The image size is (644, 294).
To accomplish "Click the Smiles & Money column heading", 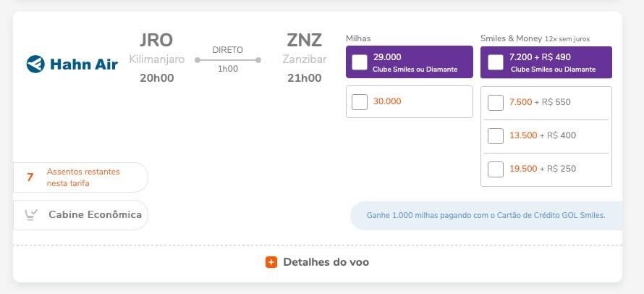I will (512, 38).
